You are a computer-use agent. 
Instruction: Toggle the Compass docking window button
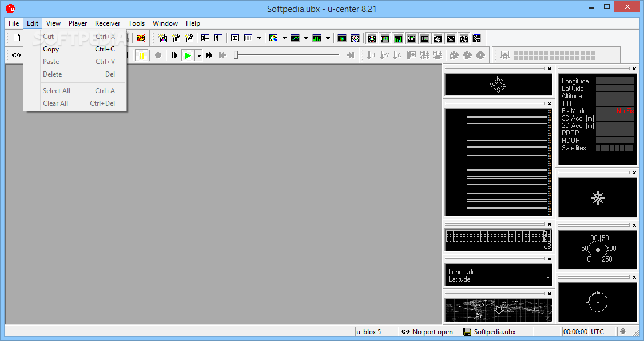click(438, 38)
